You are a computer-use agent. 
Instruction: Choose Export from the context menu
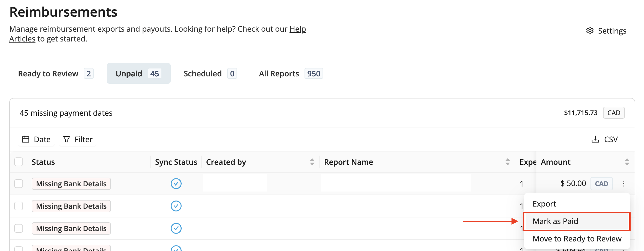click(544, 204)
